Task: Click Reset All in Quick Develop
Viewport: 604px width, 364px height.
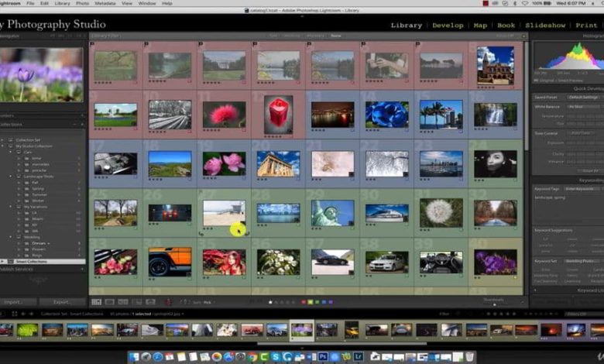Action: [x=589, y=170]
